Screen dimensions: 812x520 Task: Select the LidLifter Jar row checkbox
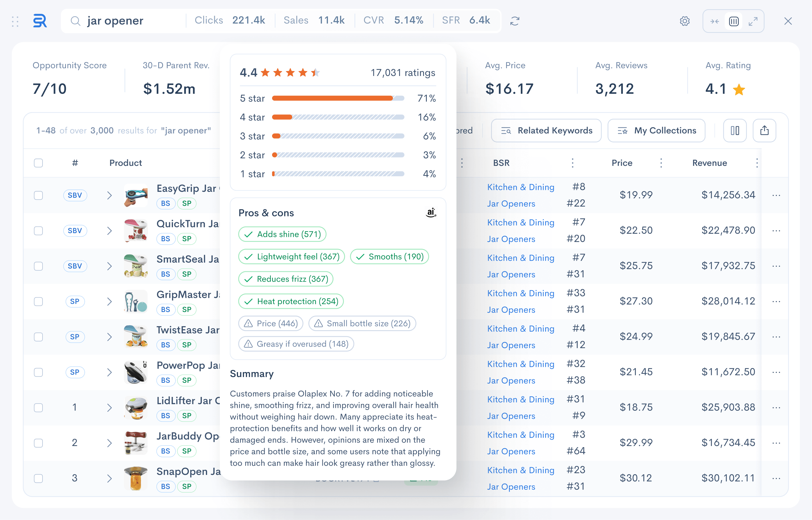point(38,408)
